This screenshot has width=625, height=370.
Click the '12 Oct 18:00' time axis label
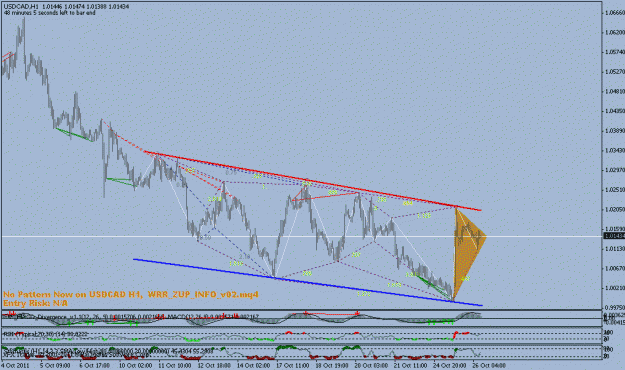[x=214, y=365]
